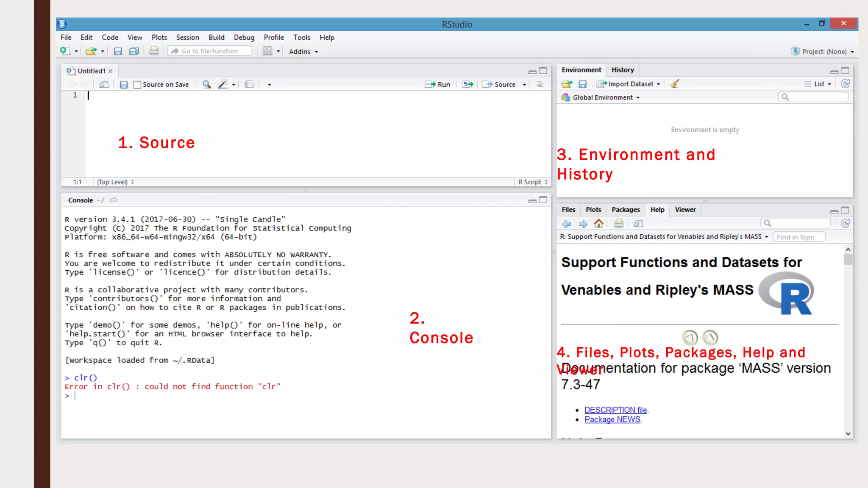Click the console working directory arrow icon
Screen dimensions: 868x488
[x=113, y=200]
